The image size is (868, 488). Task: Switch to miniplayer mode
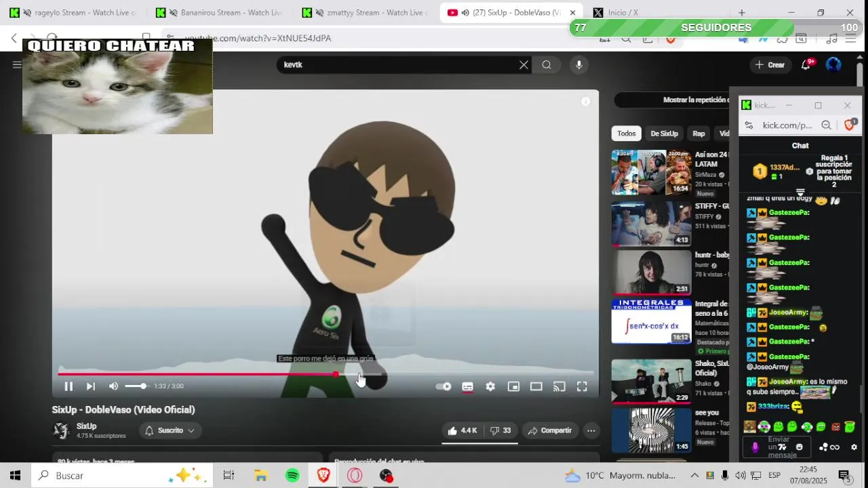(x=513, y=386)
